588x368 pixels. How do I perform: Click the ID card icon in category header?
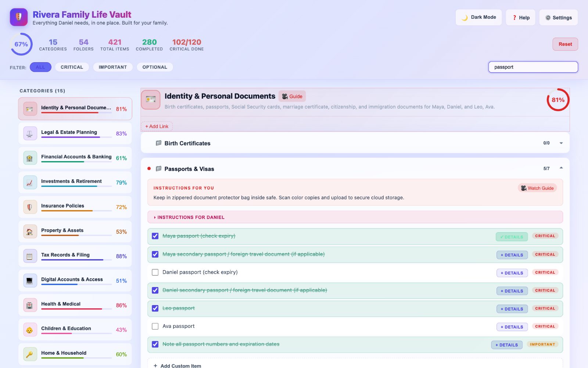151,100
